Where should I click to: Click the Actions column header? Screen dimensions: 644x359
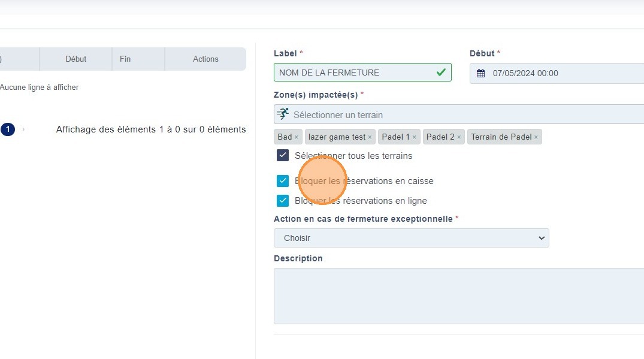(205, 59)
